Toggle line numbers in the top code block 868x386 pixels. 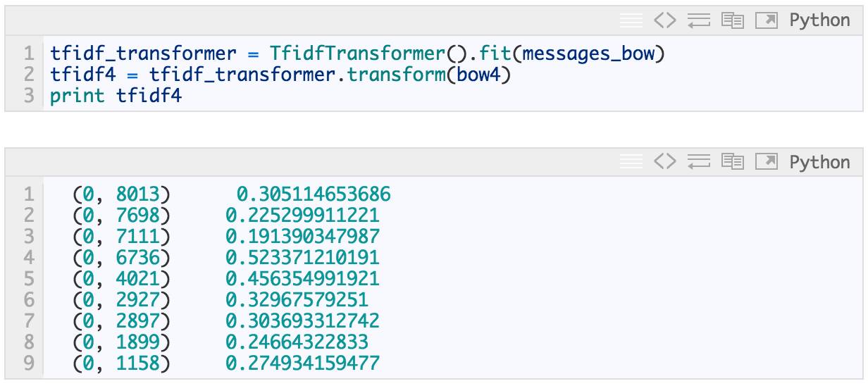click(631, 21)
